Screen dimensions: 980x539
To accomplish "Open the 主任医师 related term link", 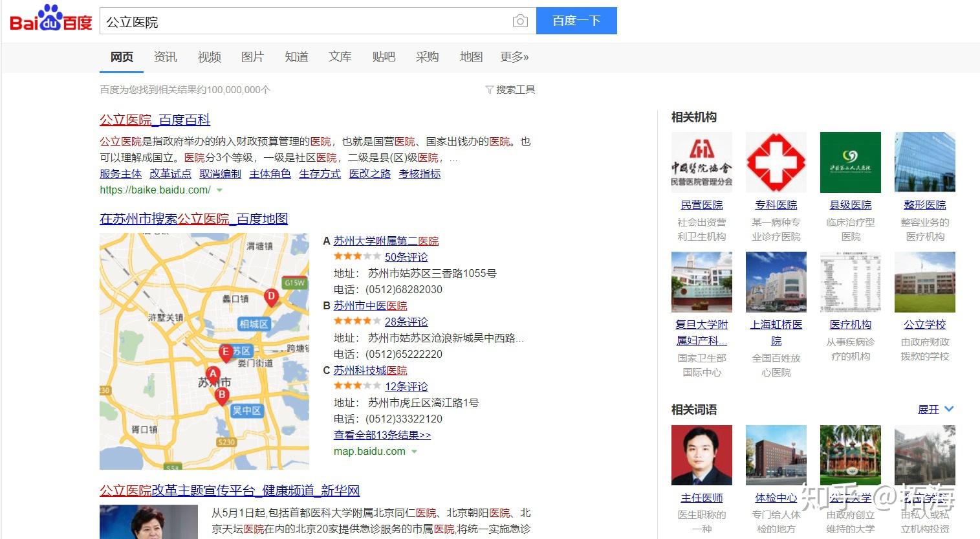I will pyautogui.click(x=702, y=498).
